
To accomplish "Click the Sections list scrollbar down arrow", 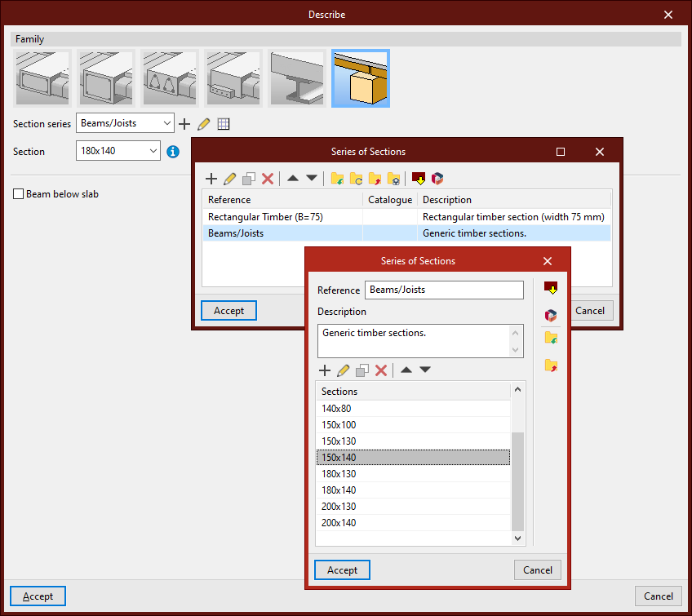I will coord(518,538).
